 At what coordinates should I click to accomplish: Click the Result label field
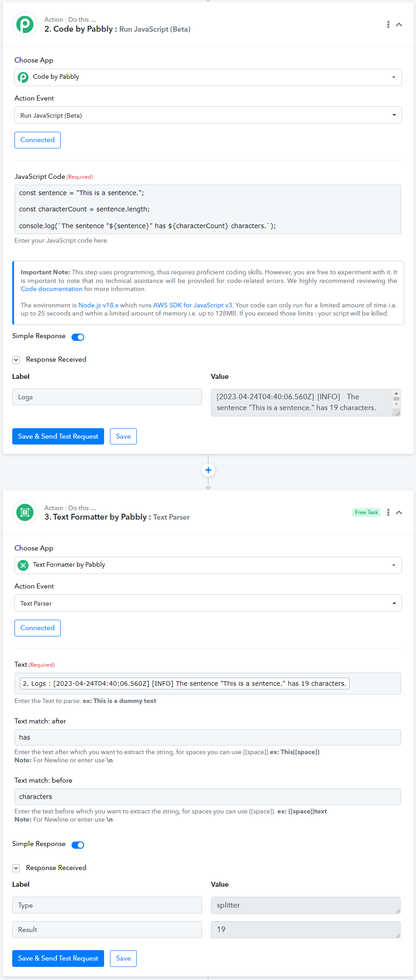[107, 930]
